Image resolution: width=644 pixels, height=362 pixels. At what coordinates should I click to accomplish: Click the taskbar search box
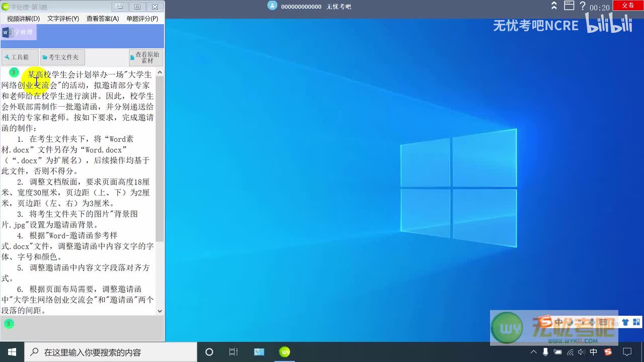click(111, 352)
